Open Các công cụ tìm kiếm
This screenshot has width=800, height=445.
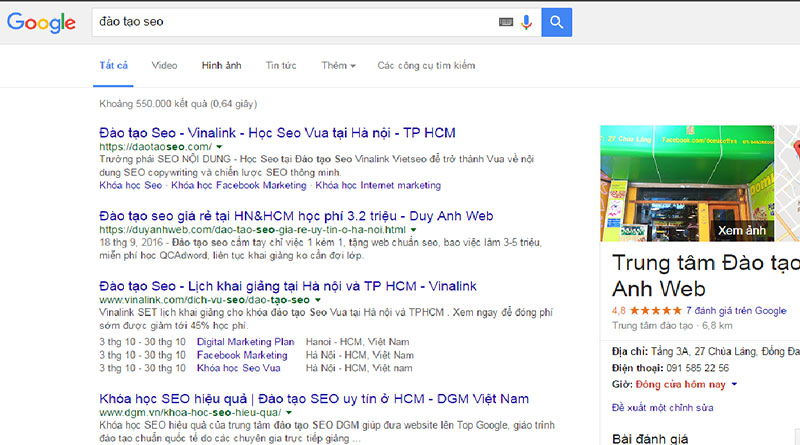click(x=426, y=65)
